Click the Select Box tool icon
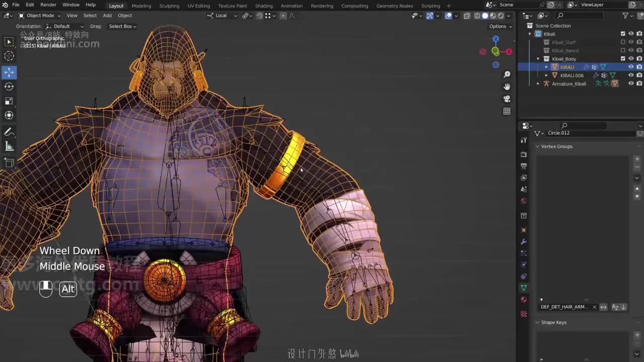 click(9, 41)
